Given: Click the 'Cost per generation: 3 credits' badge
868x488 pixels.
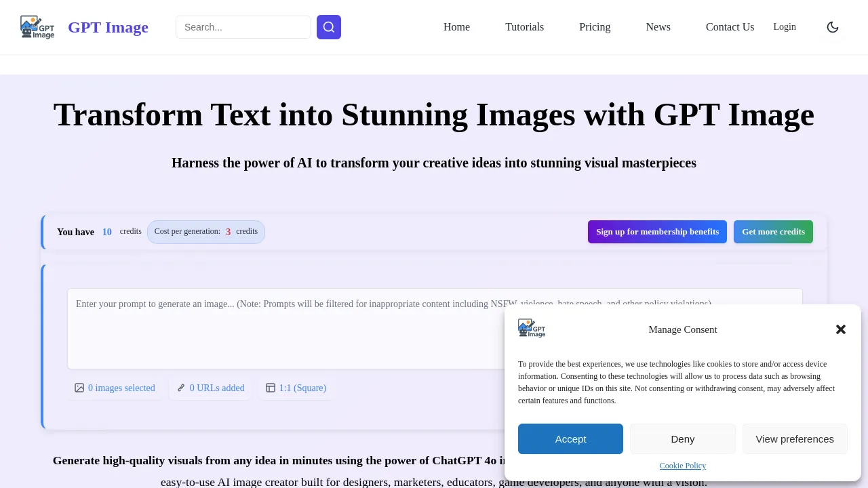Looking at the screenshot, I should pyautogui.click(x=206, y=232).
